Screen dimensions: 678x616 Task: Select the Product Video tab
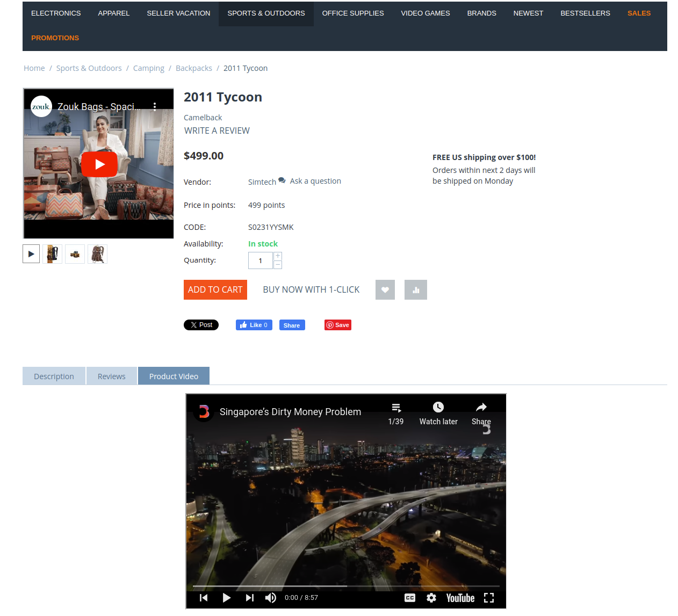click(x=174, y=376)
